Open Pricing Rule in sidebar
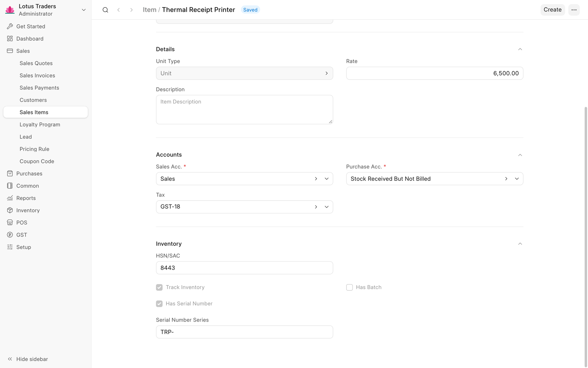Screen dimensions: 588x368 click(45, 149)
